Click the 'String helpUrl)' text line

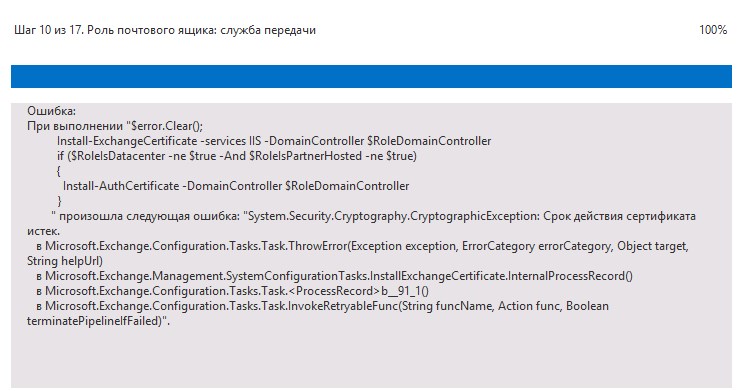tap(65, 261)
